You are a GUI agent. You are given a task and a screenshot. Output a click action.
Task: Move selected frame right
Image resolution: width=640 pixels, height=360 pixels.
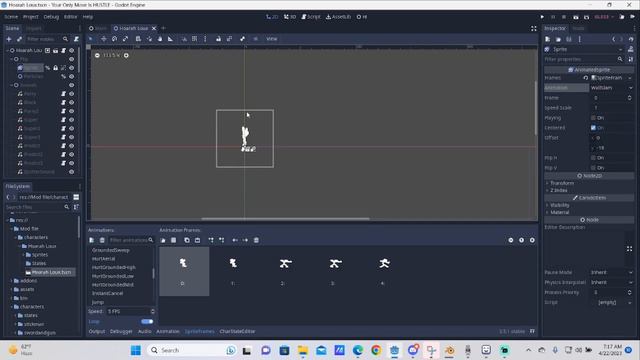click(245, 240)
